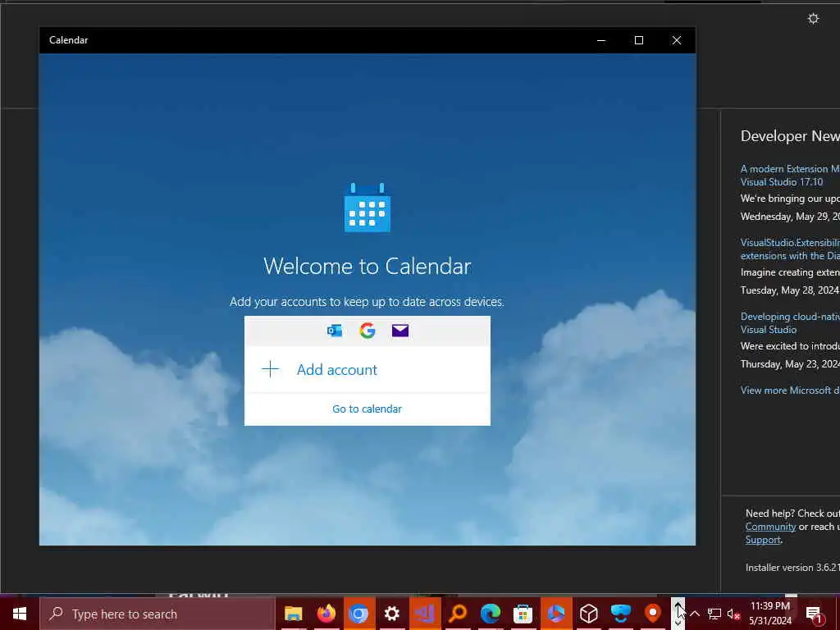Screen dimensions: 840x630
Task: Click 'Wednesday, May 29' date text
Action: [x=790, y=217]
